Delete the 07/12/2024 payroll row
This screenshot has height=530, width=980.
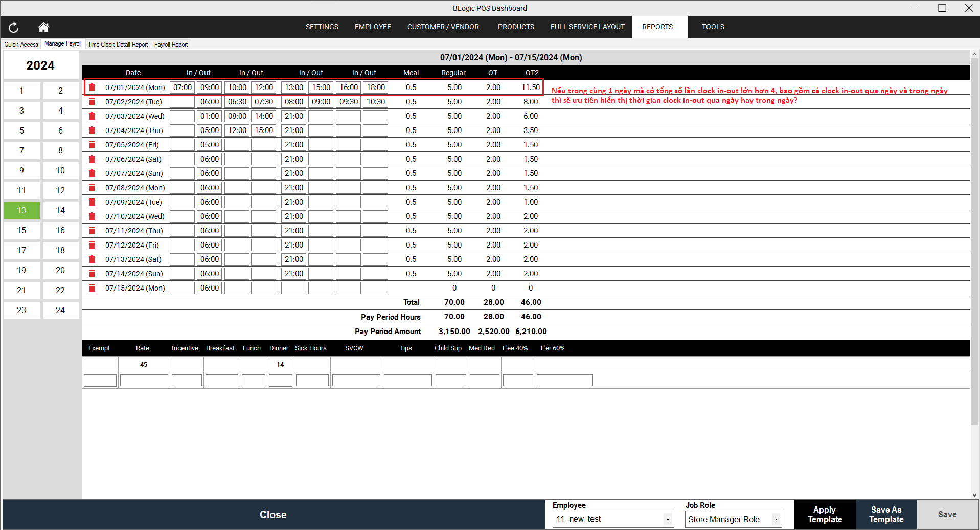tap(92, 245)
